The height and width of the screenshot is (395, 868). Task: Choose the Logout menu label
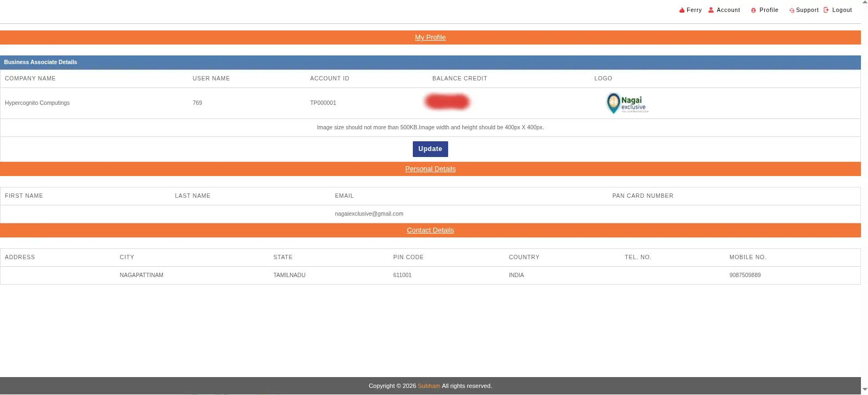pos(842,10)
